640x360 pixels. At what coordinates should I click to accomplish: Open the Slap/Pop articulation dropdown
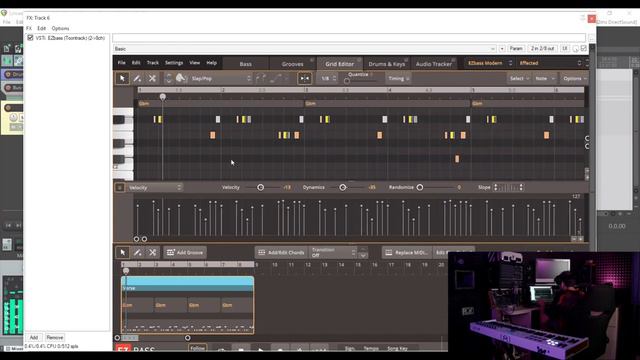[221, 78]
